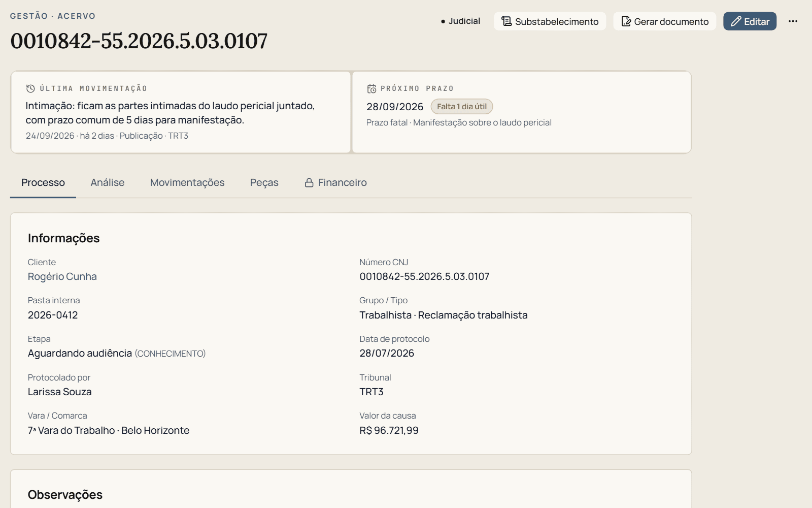Click Pasta interna value 2026-0412
Viewport: 812px width, 508px height.
click(x=53, y=315)
